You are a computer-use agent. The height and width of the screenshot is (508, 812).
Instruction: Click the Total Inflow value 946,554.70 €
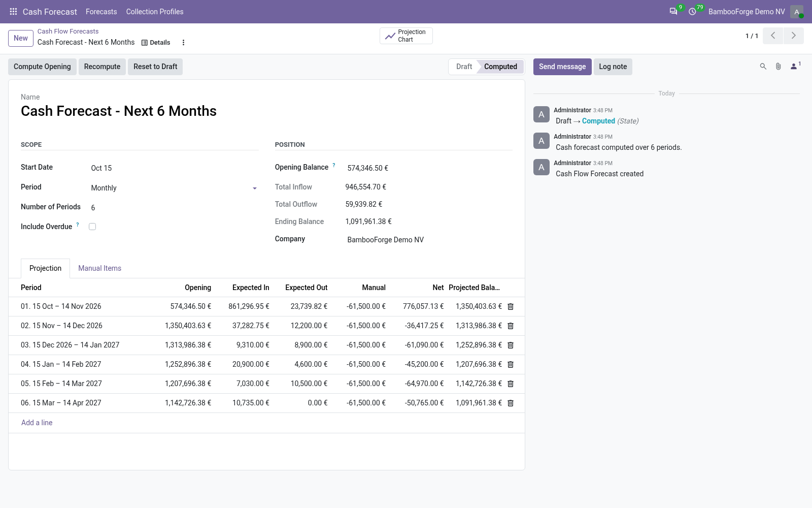365,187
